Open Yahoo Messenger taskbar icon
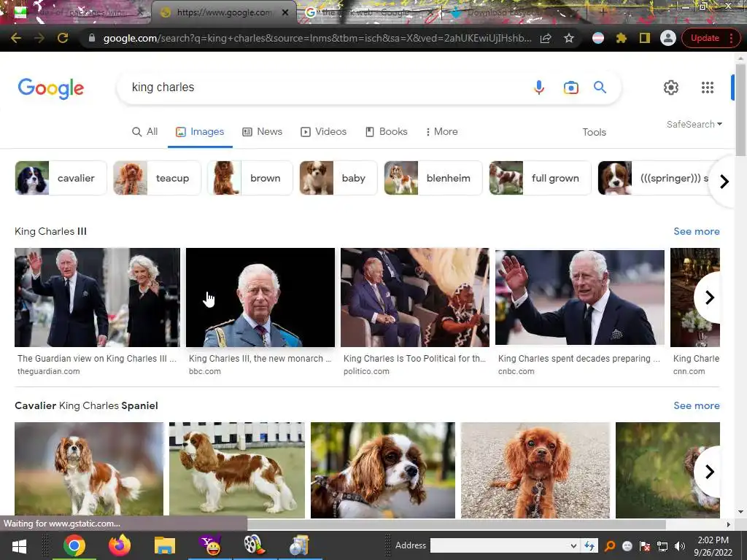The image size is (747, 560). click(209, 545)
